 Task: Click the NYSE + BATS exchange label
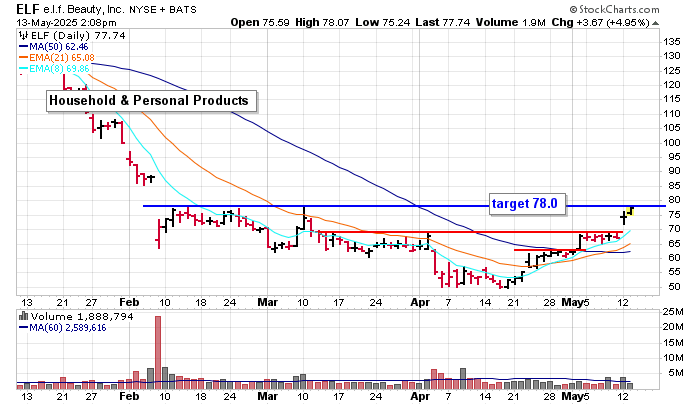coord(163,9)
